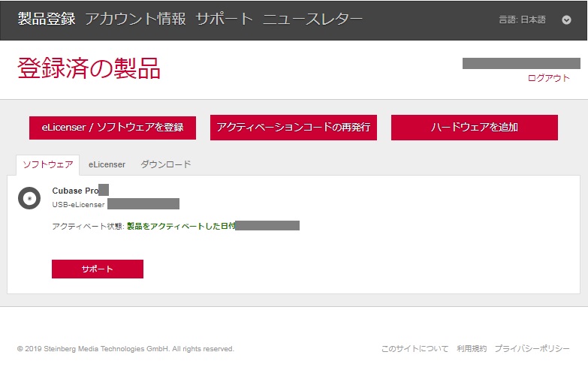Click the Cubase Pro product name
Image resolution: width=588 pixels, height=370 pixels.
point(75,191)
